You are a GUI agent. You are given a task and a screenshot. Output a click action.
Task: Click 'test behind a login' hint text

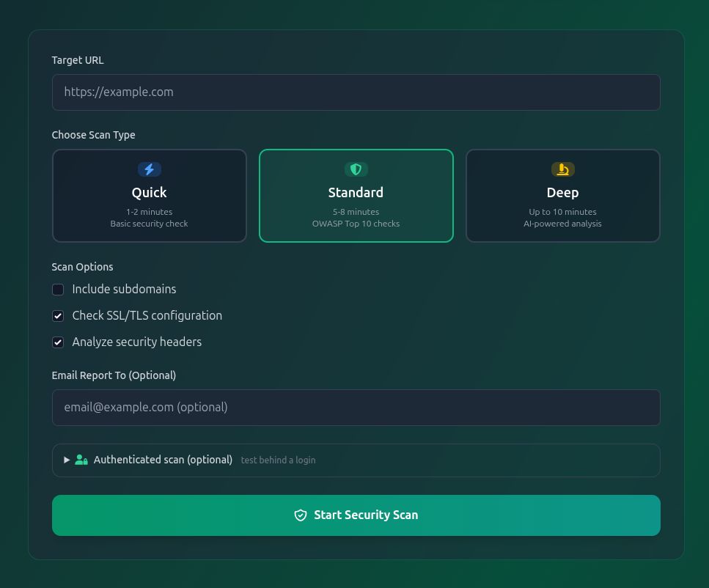coord(278,460)
